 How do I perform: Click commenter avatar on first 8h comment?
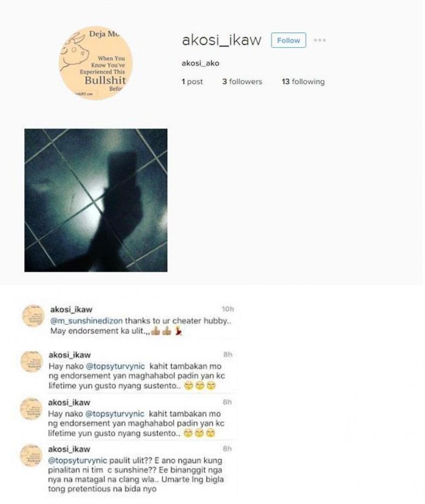31,362
